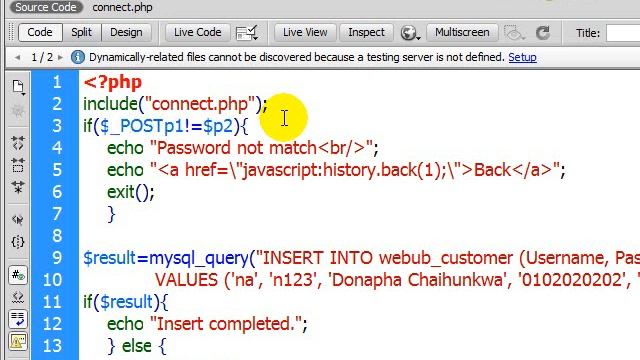Click line number 9 in the gutter
Viewport: 640px width, 360px height.
pyautogui.click(x=57, y=258)
